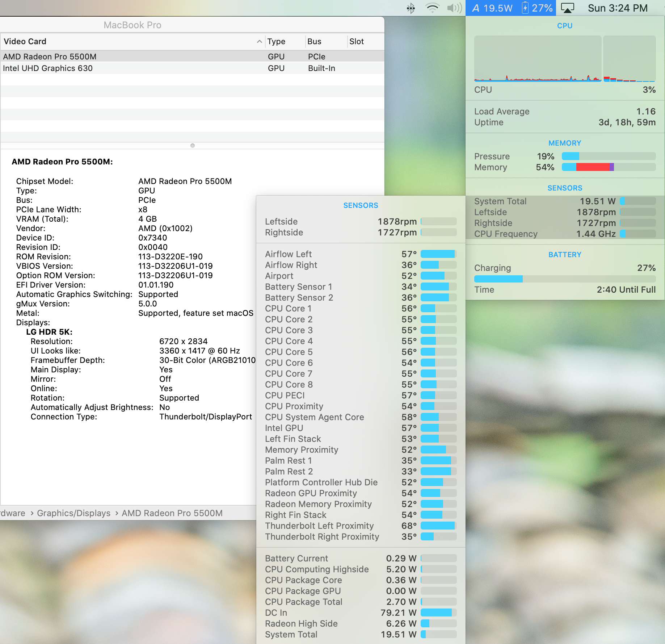This screenshot has width=665, height=644.
Task: Select the Radeon High Side row
Action: tap(361, 623)
